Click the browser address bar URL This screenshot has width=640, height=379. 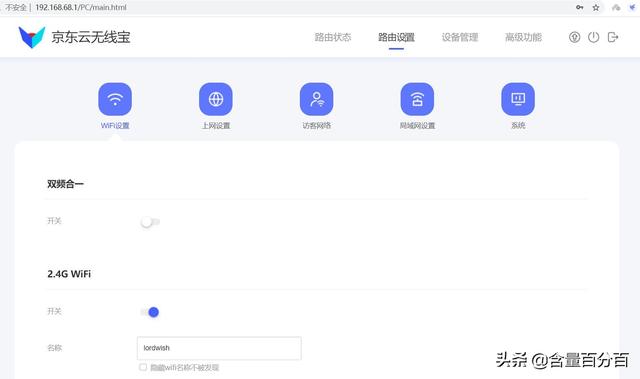pos(81,7)
